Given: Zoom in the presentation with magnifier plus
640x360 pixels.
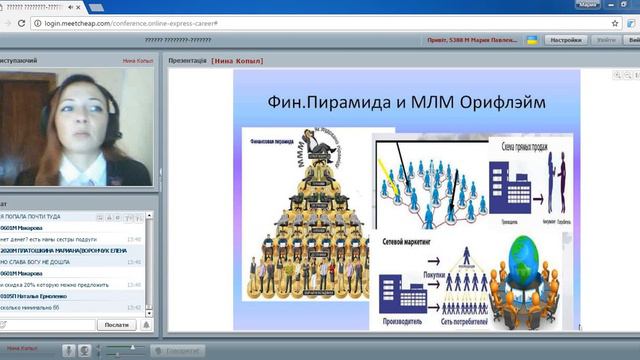Looking at the screenshot, I should (x=618, y=75).
